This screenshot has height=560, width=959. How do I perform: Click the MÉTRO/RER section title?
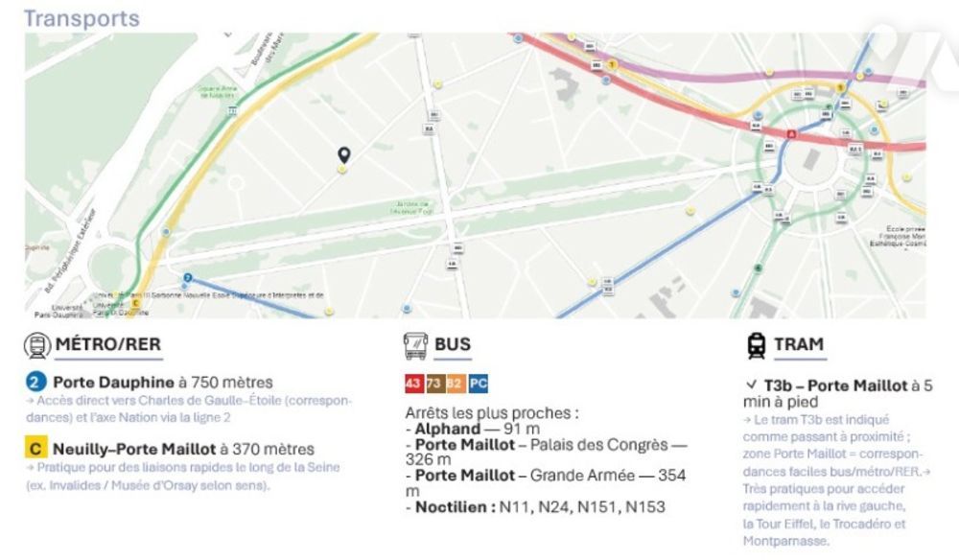pyautogui.click(x=108, y=345)
